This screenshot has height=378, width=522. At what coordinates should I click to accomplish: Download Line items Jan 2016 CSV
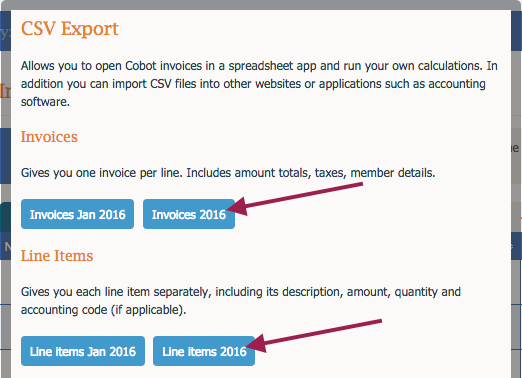[x=83, y=351]
